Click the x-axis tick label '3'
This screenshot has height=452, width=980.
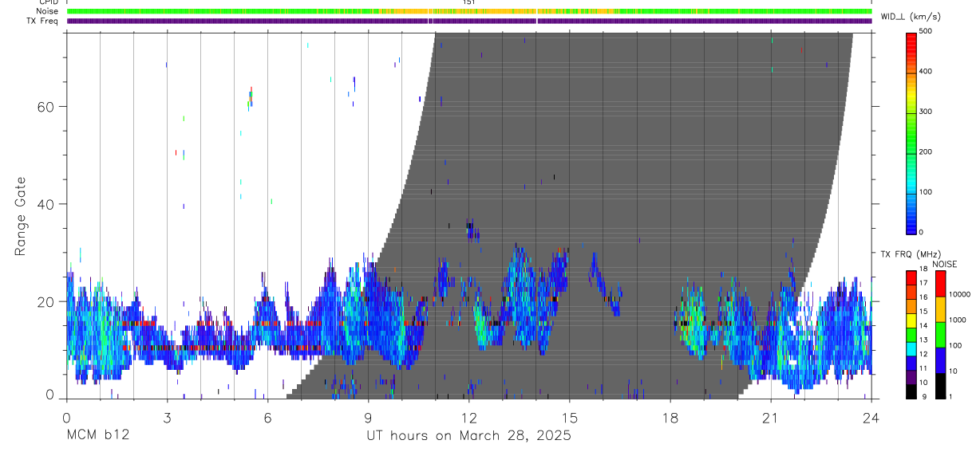click(x=167, y=417)
